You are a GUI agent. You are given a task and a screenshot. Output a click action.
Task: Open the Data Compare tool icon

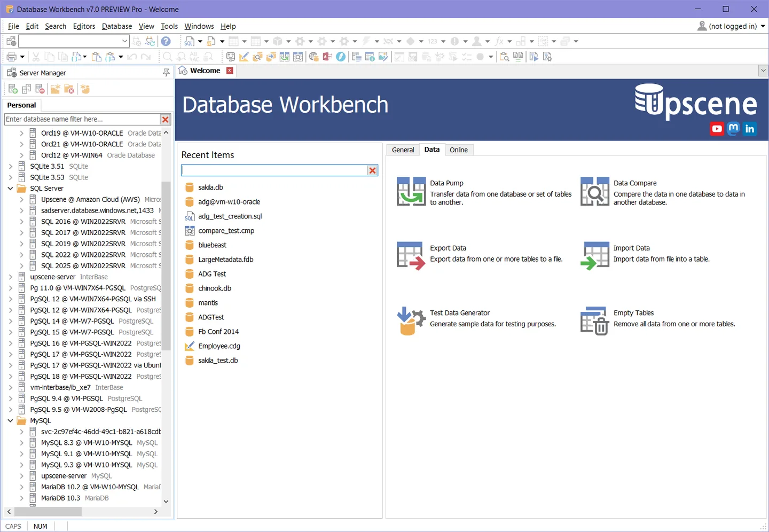[595, 191]
